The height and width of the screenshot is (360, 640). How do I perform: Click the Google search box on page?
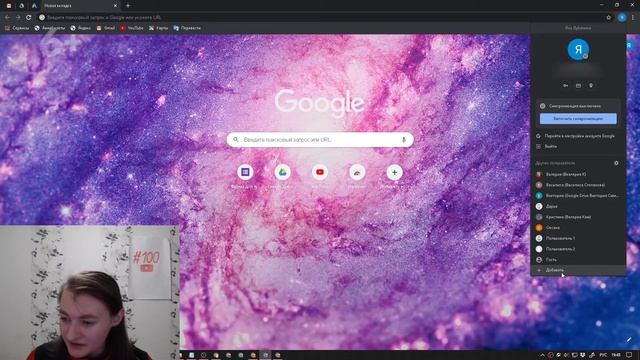(x=320, y=140)
